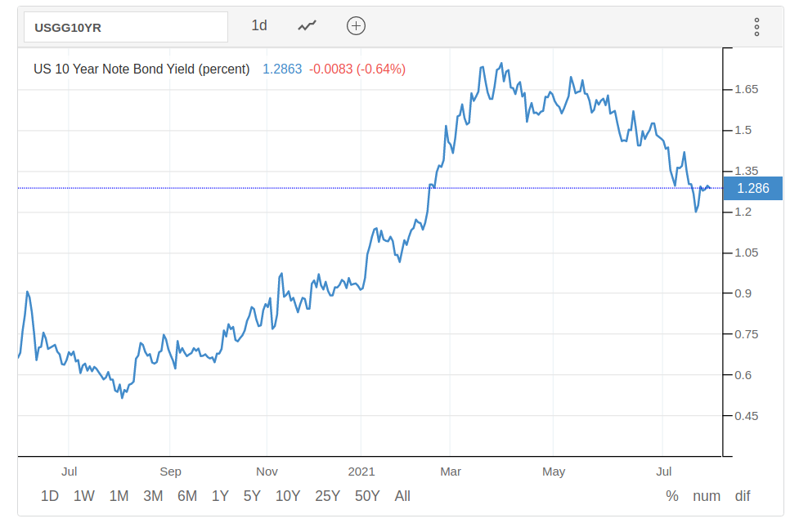This screenshot has height=532, width=799.
Task: Select the 50Y time range
Action: pos(367,496)
